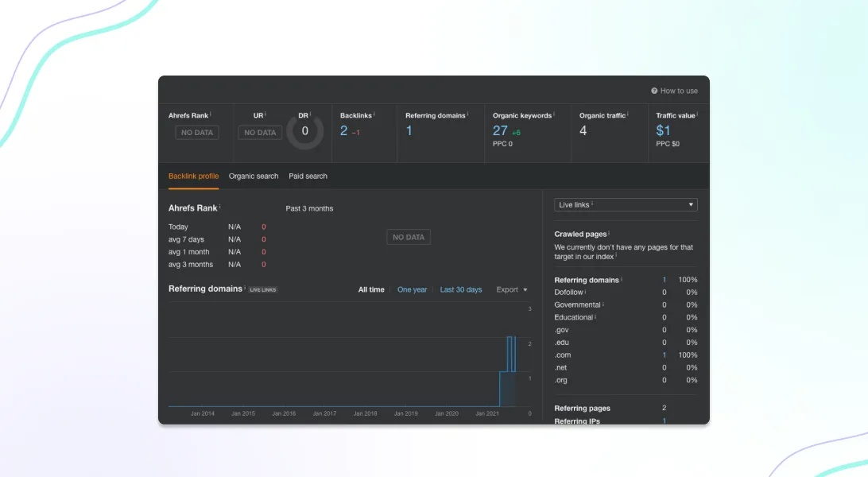
Task: Open the Organic search tab
Action: click(254, 176)
